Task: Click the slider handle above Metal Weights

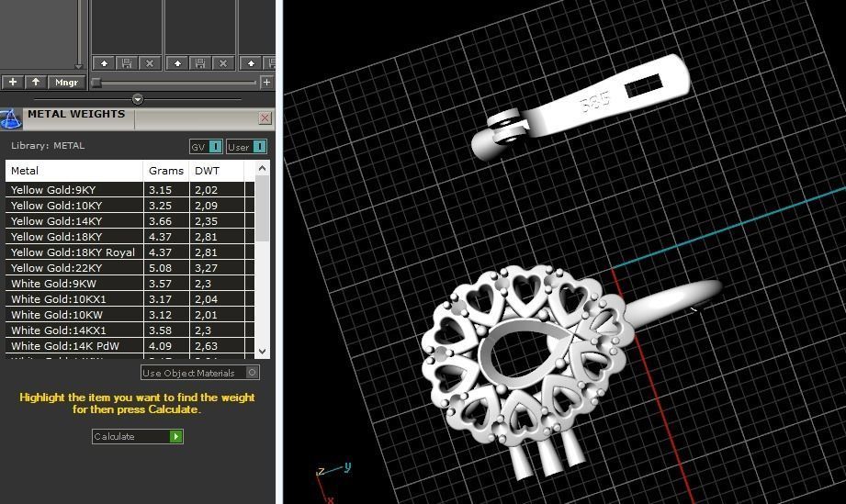Action: click(96, 83)
